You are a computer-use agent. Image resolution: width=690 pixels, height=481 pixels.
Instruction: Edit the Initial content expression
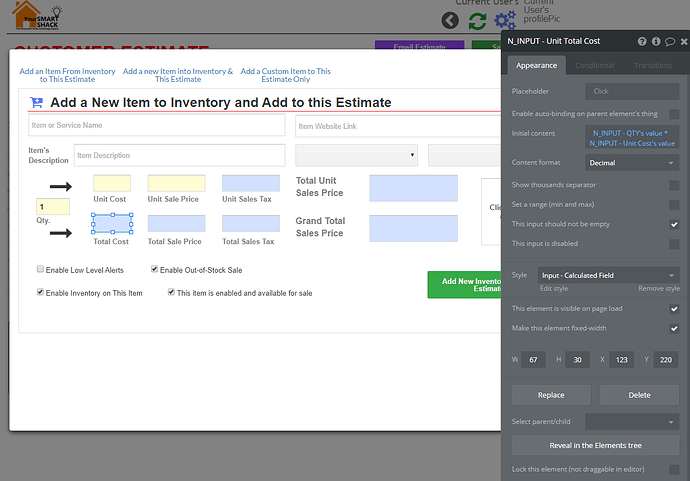click(x=632, y=138)
